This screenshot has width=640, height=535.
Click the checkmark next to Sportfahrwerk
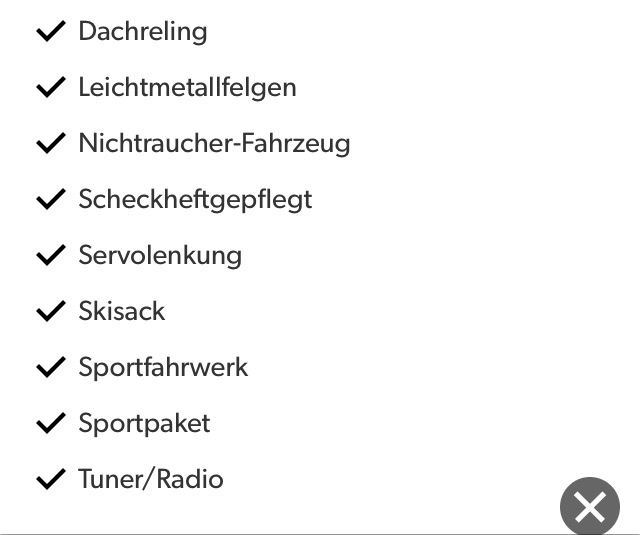(x=50, y=368)
